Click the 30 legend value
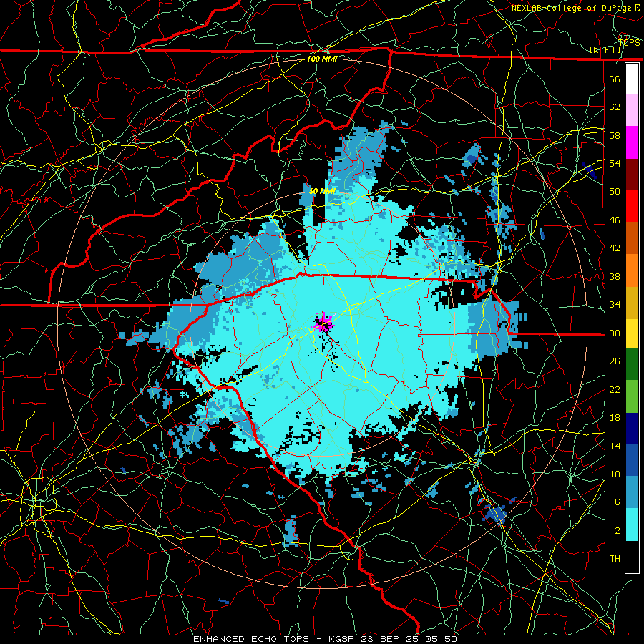 [615, 333]
